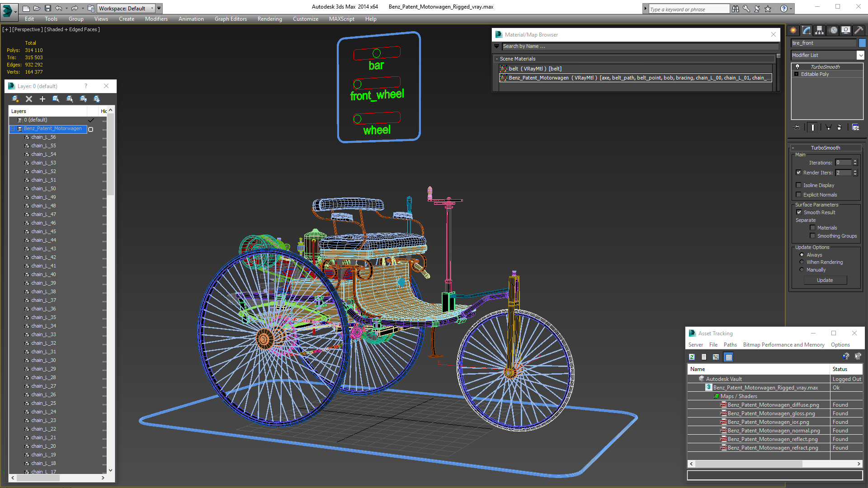The width and height of the screenshot is (868, 488).
Task: Click the Project Folder icon in quick access toolbar
Action: click(x=91, y=8)
